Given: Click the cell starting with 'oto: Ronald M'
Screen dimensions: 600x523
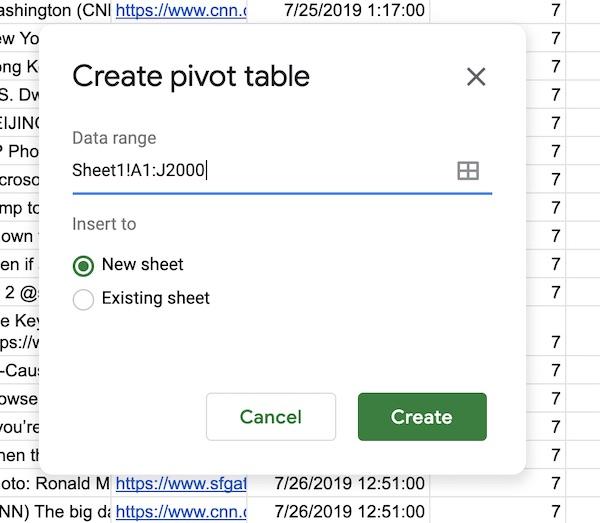Looking at the screenshot, I should (x=55, y=484).
